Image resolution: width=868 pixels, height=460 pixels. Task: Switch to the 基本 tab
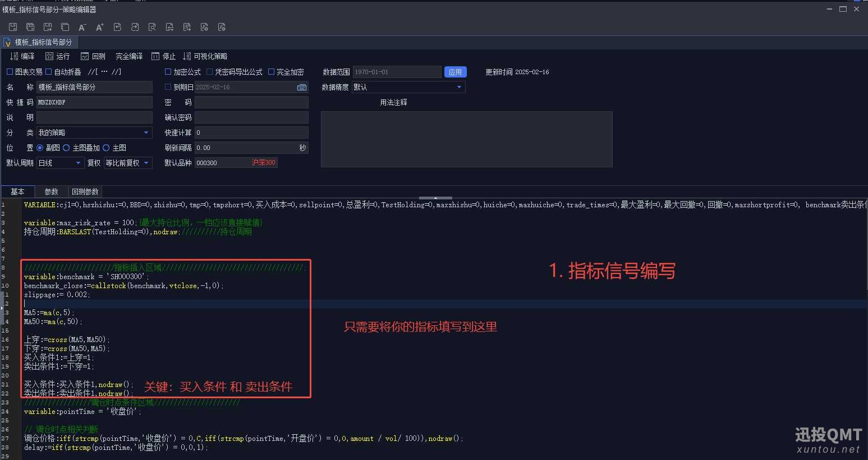pos(17,192)
